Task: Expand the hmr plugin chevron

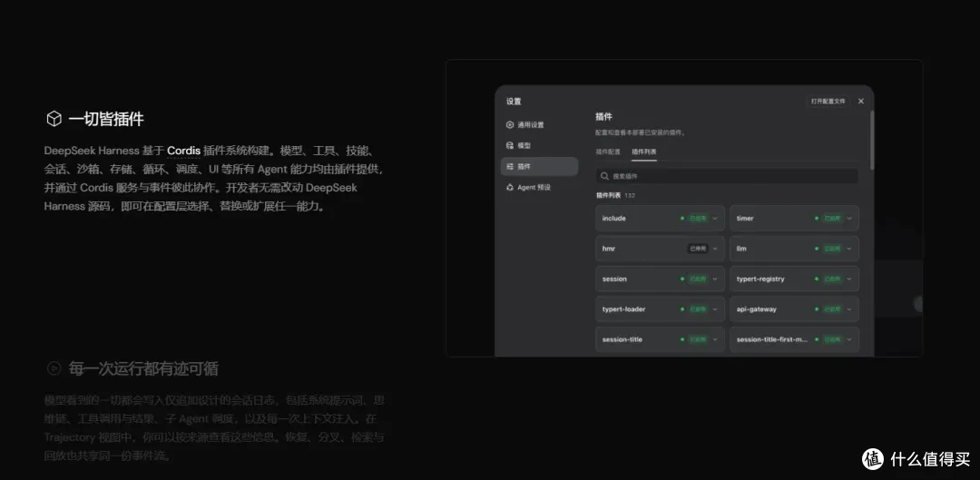Action: point(715,249)
